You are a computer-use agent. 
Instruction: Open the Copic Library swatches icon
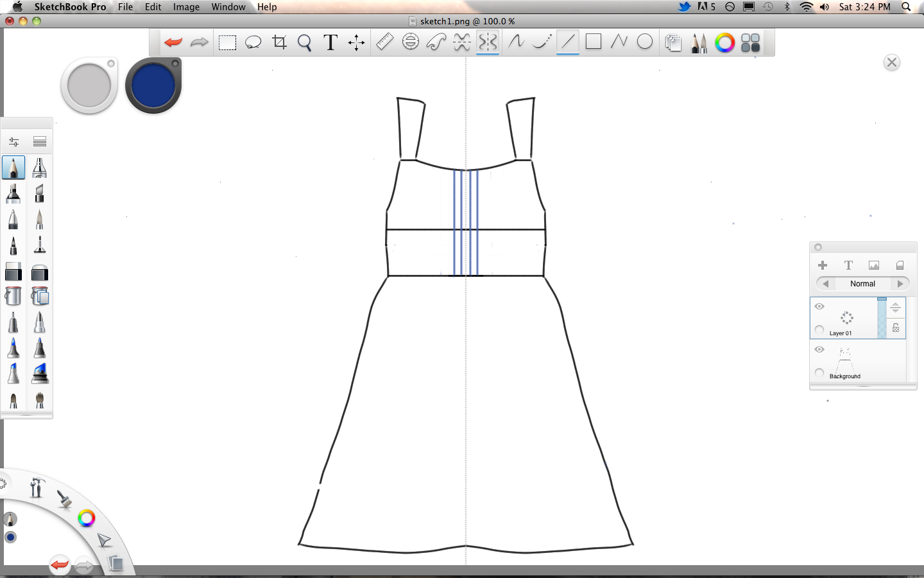(750, 43)
